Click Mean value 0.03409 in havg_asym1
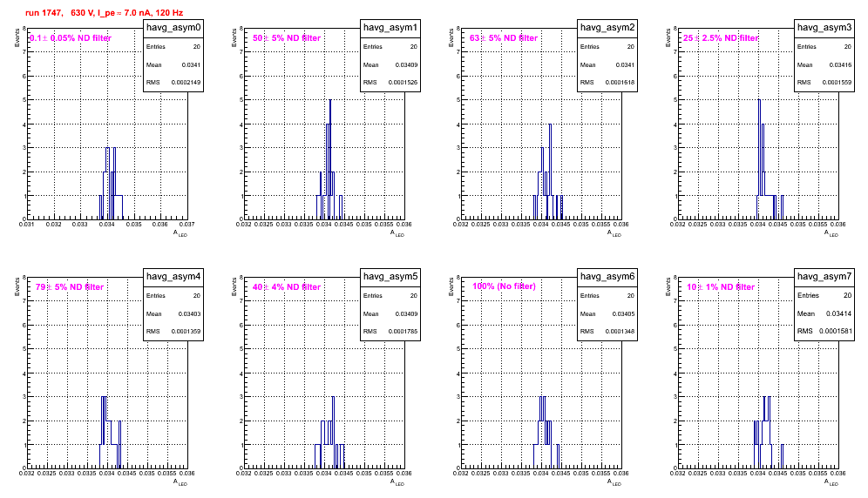Screen dimensions: 868x498 406,65
